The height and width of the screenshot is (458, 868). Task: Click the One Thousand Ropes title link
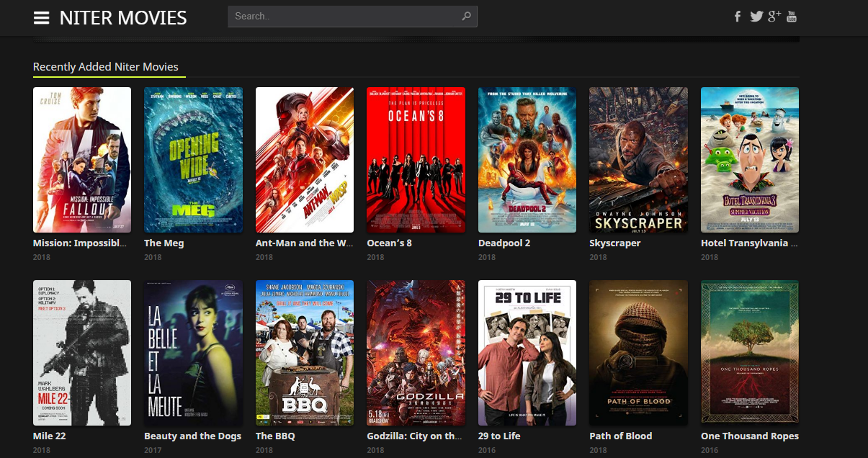coord(750,436)
